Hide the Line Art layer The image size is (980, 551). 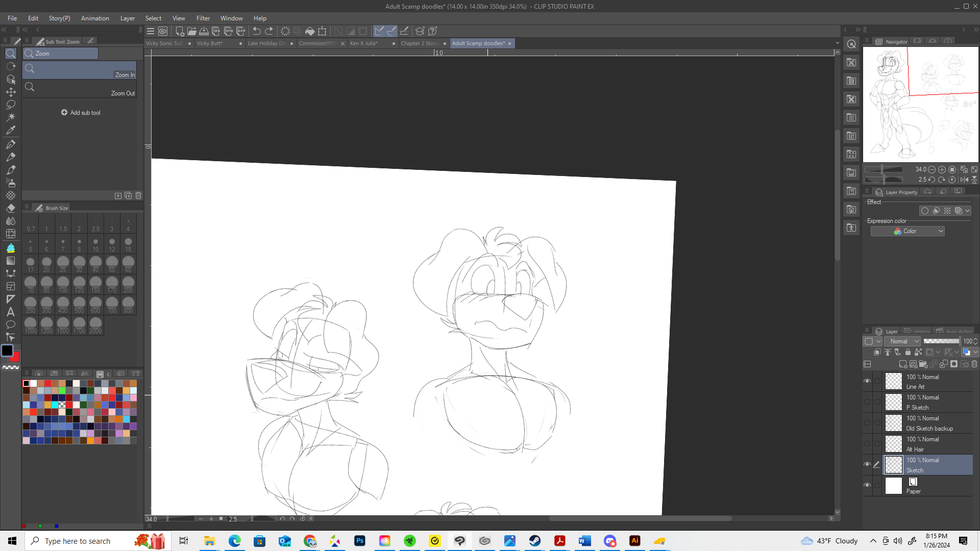(867, 381)
